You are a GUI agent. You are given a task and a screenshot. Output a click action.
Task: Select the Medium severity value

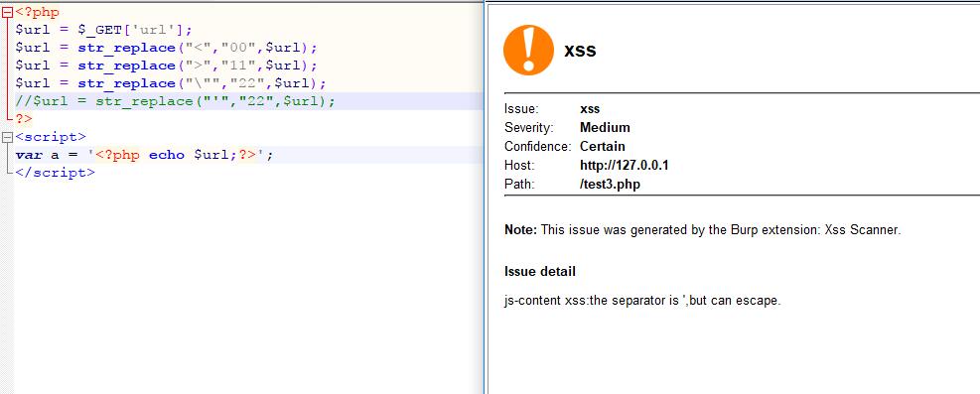click(x=605, y=128)
